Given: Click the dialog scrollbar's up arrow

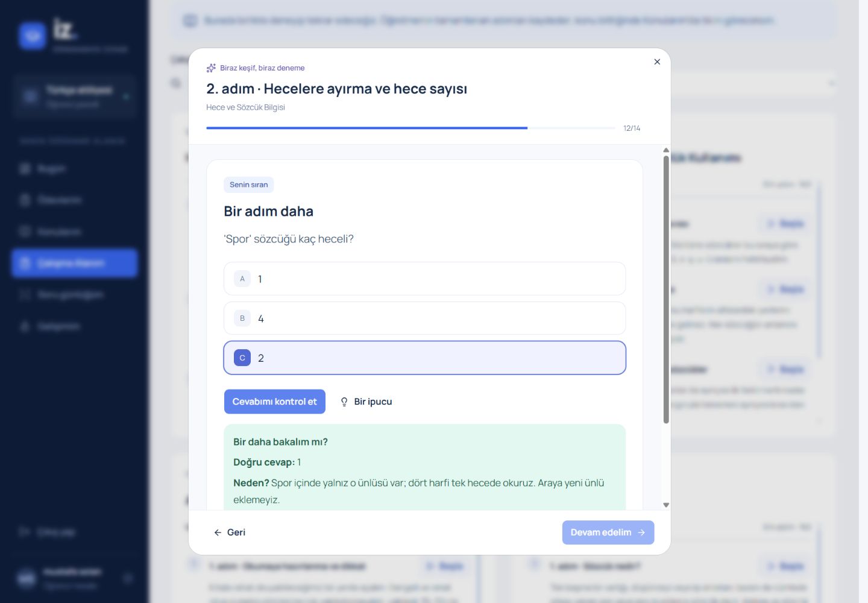Looking at the screenshot, I should 666,150.
